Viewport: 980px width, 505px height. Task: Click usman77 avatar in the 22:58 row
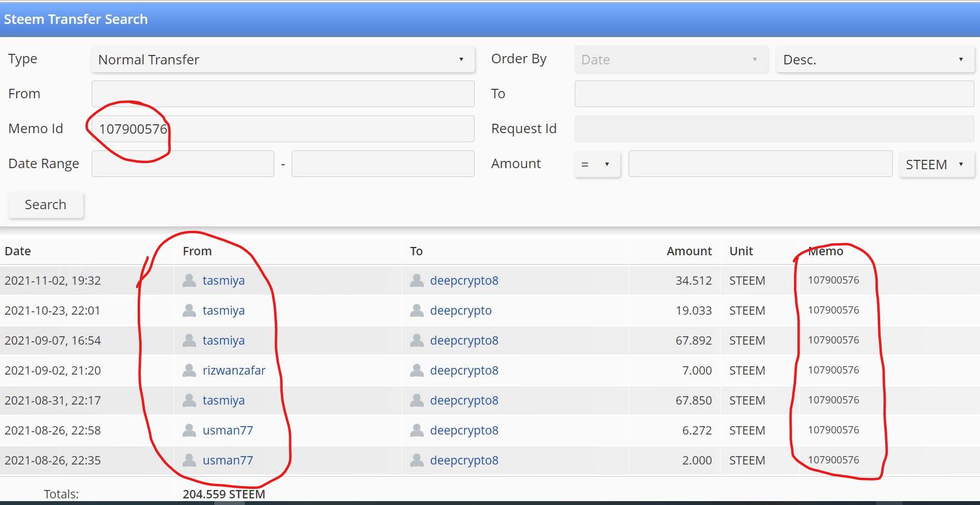[x=189, y=430]
